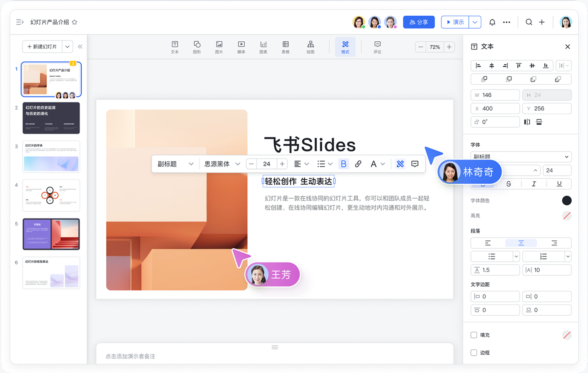Insert a link from floating toolbar
The image size is (588, 373).
click(x=358, y=164)
